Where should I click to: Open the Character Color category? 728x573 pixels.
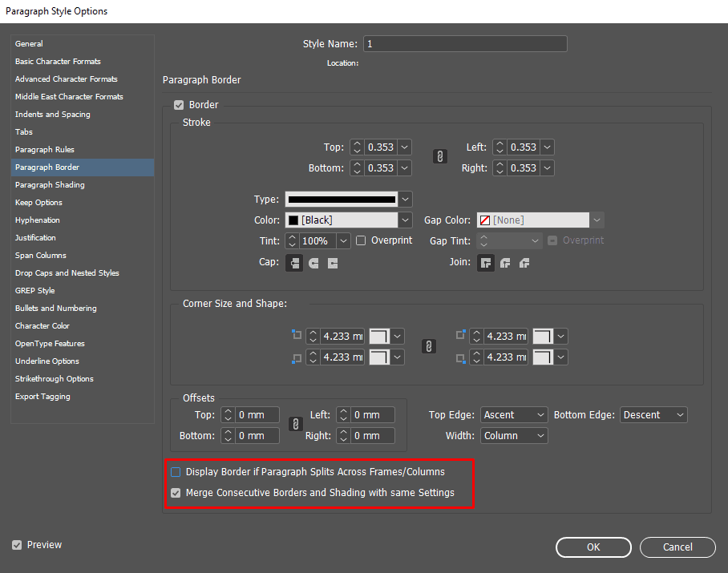point(82,325)
